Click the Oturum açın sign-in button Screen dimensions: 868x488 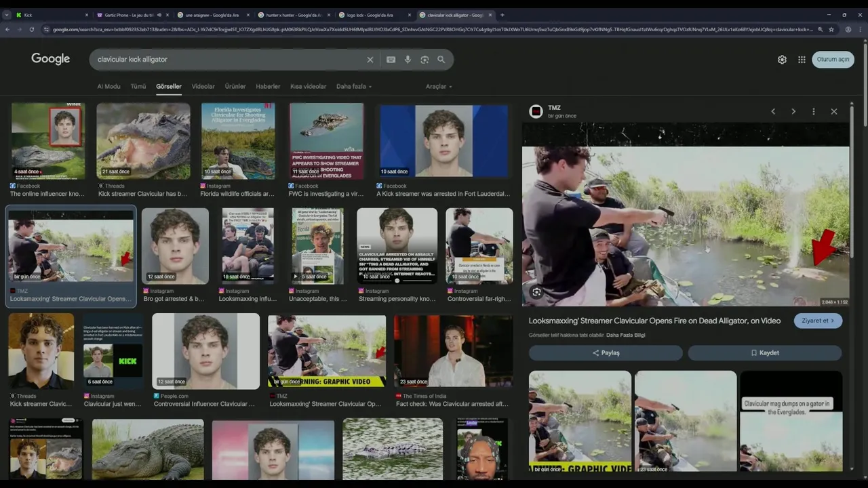click(x=833, y=60)
